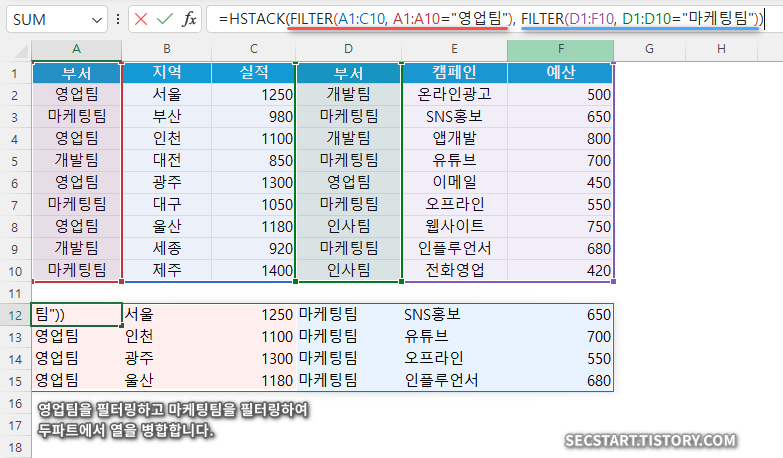Click cell '앱개발' in column E
Image resolution: width=783 pixels, height=458 pixels.
pyautogui.click(x=454, y=138)
